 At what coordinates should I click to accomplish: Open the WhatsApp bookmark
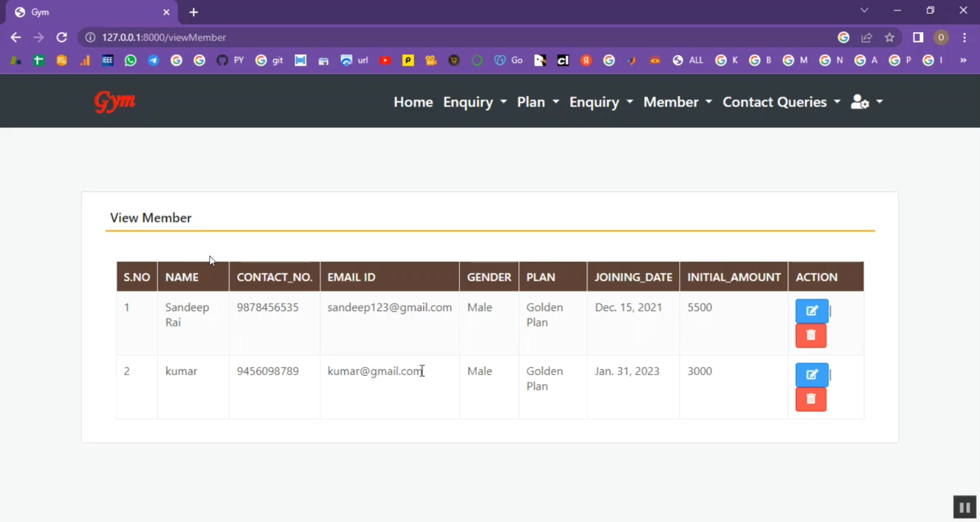[131, 60]
